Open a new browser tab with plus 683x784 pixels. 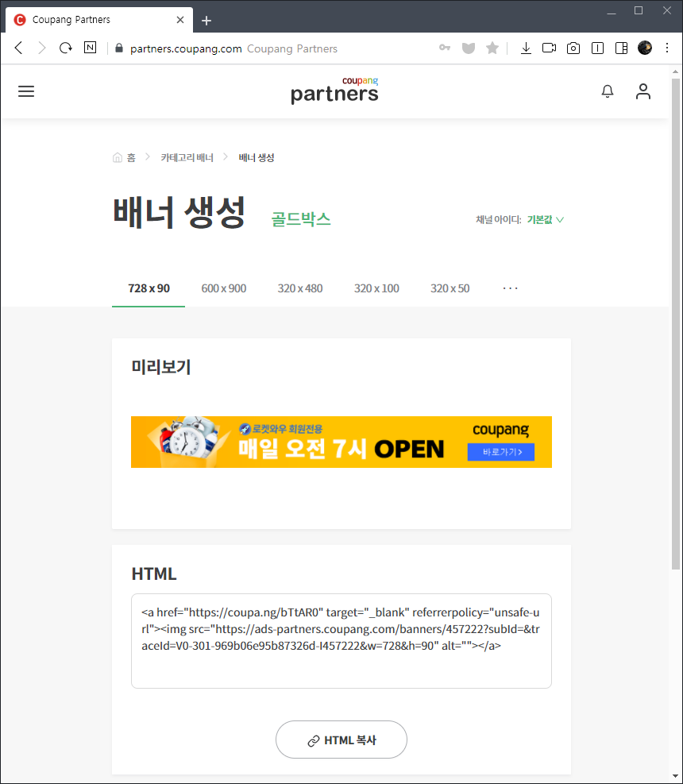tap(206, 21)
